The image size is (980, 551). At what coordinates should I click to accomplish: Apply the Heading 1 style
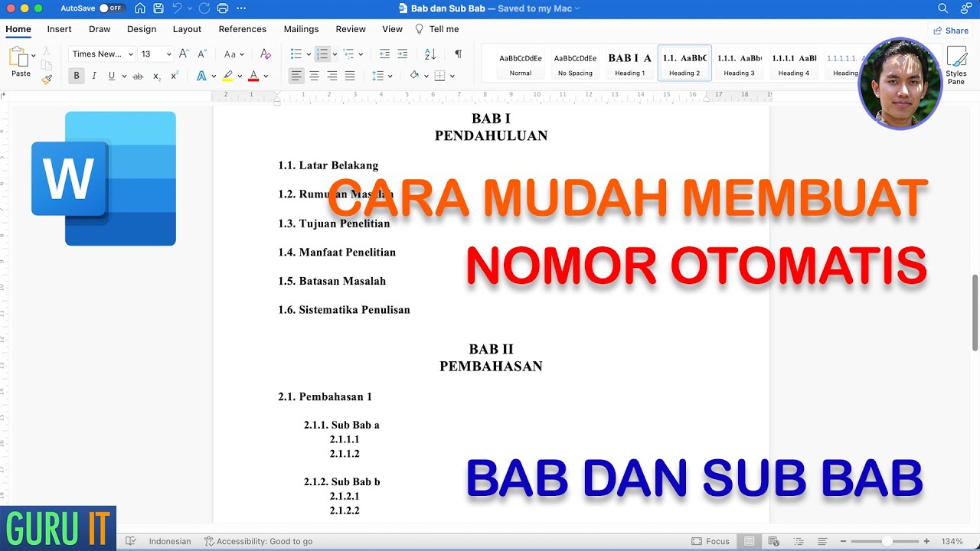pyautogui.click(x=630, y=63)
